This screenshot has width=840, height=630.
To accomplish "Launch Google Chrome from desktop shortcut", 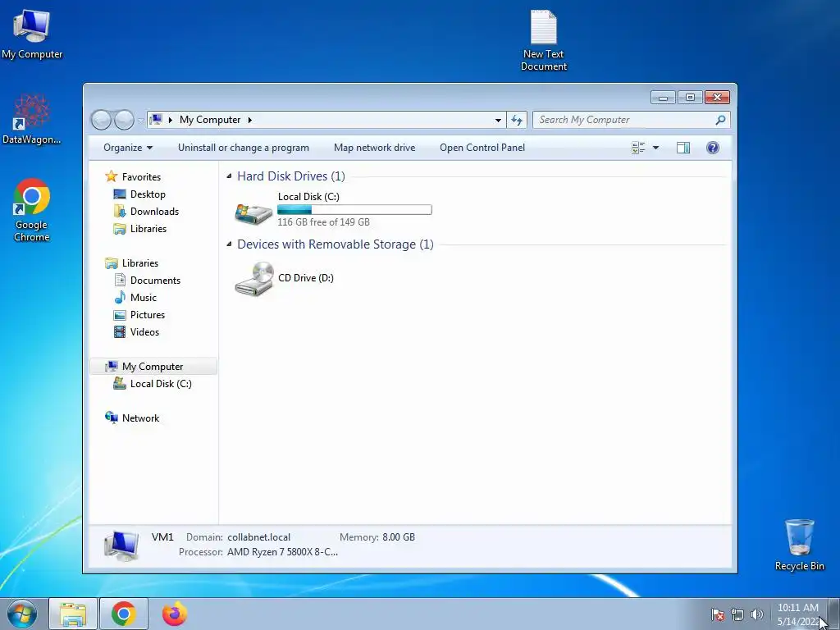I will click(x=32, y=210).
